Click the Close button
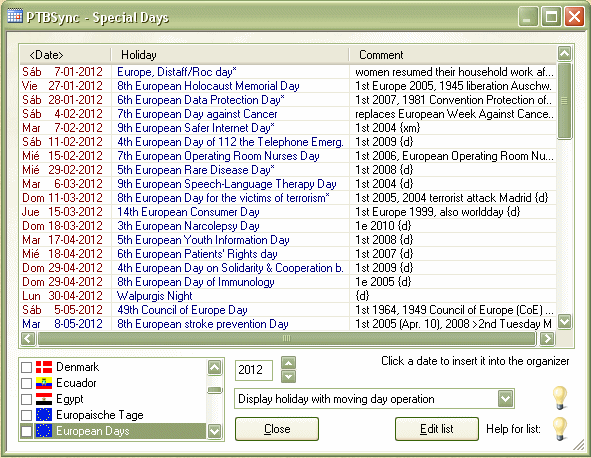Screen dimensions: 591x458 click(277, 429)
